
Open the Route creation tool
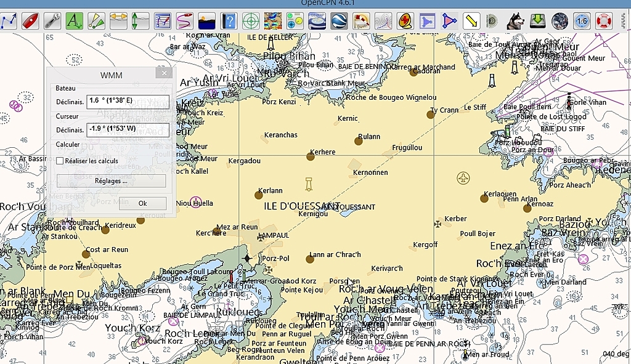[x=9, y=21]
